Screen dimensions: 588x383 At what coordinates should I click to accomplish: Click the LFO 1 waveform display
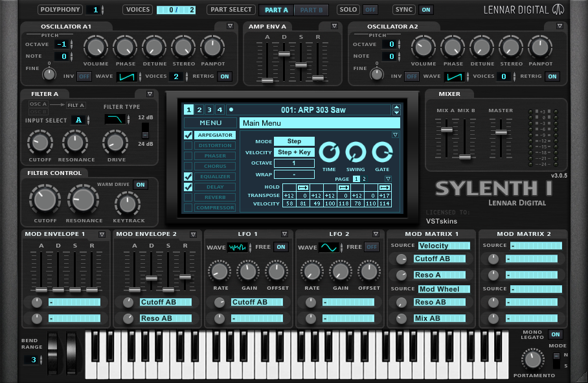(238, 247)
